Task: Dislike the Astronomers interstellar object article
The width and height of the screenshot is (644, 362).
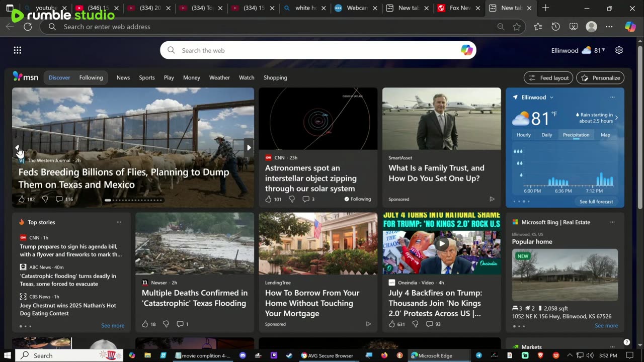Action: point(291,199)
